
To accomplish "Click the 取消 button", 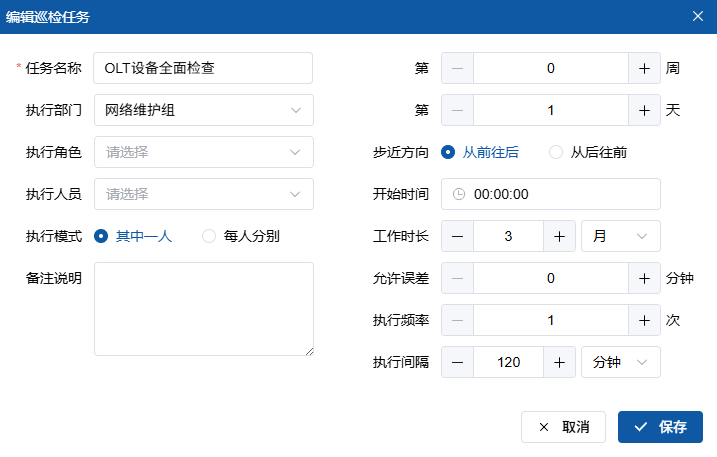I will (x=563, y=427).
